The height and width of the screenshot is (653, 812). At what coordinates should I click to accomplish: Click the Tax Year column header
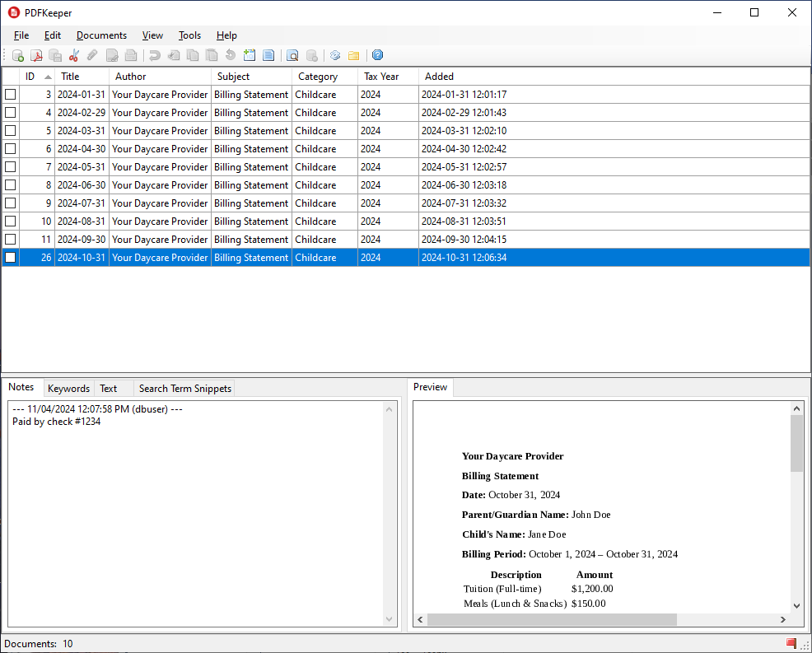381,77
